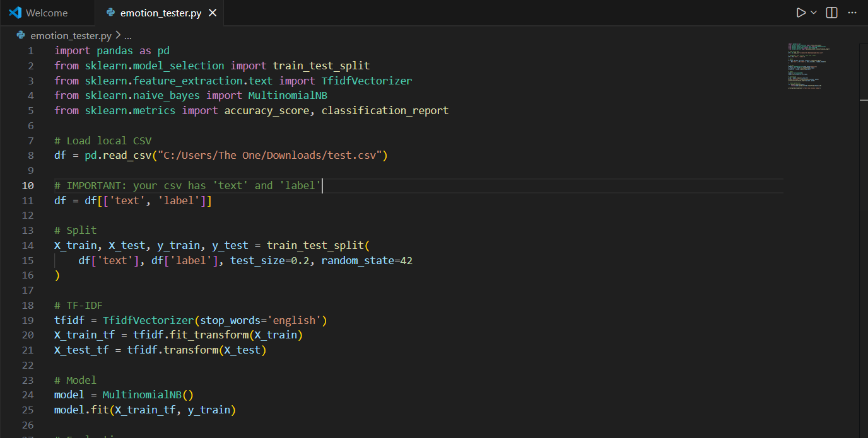Image resolution: width=868 pixels, height=438 pixels.
Task: Click the chevron after emotion_tester.py breadcrumb
Action: point(117,35)
